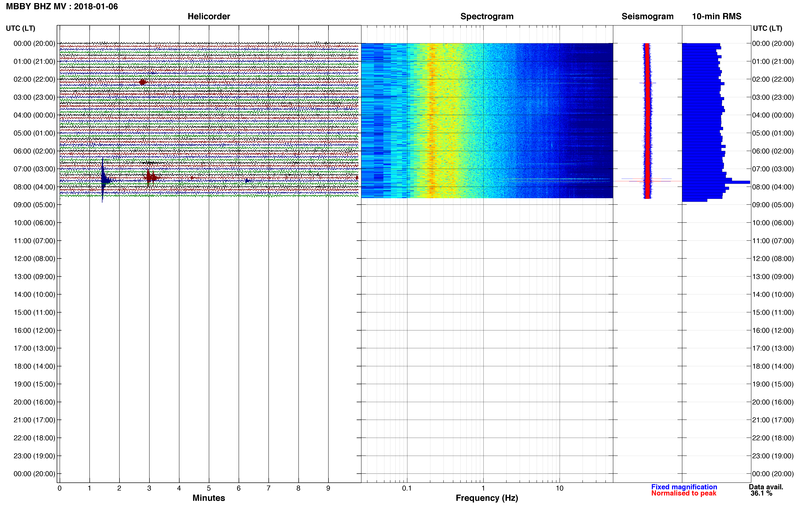Click the '36.1 %' data availability value
This screenshot has height=508, width=812.
pyautogui.click(x=762, y=493)
